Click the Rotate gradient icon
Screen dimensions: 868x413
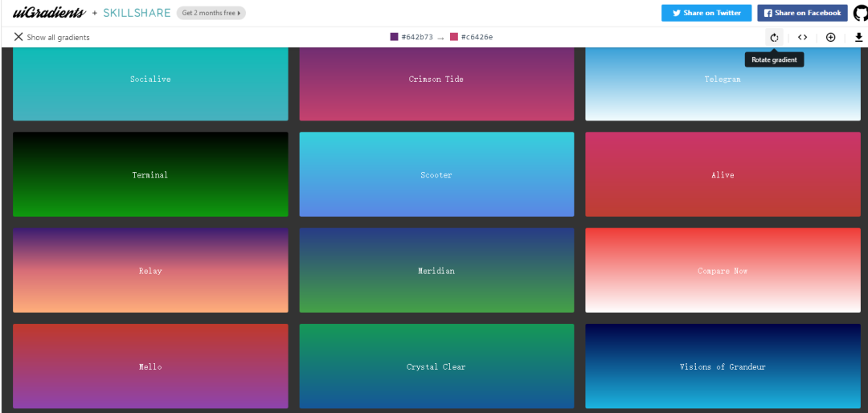point(774,37)
